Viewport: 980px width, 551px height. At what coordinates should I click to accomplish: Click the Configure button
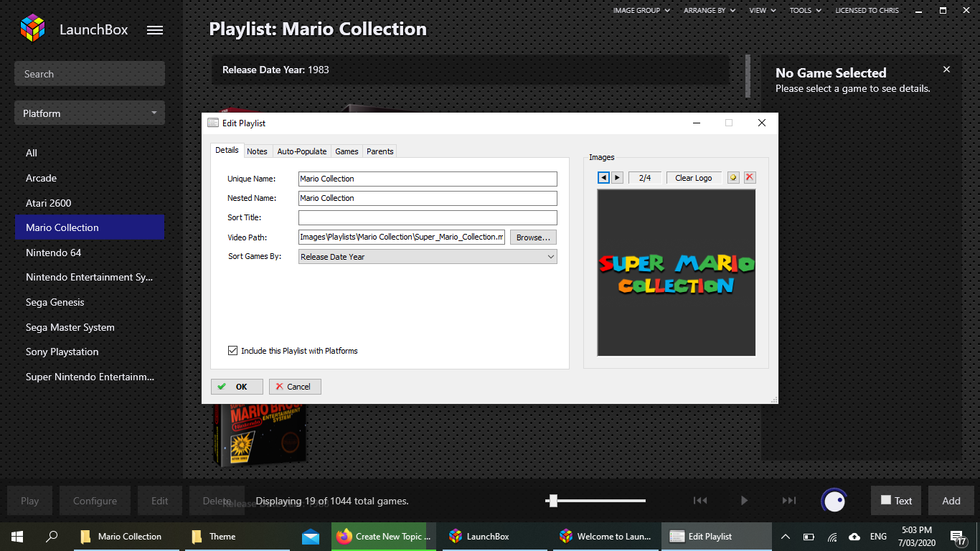[95, 501]
